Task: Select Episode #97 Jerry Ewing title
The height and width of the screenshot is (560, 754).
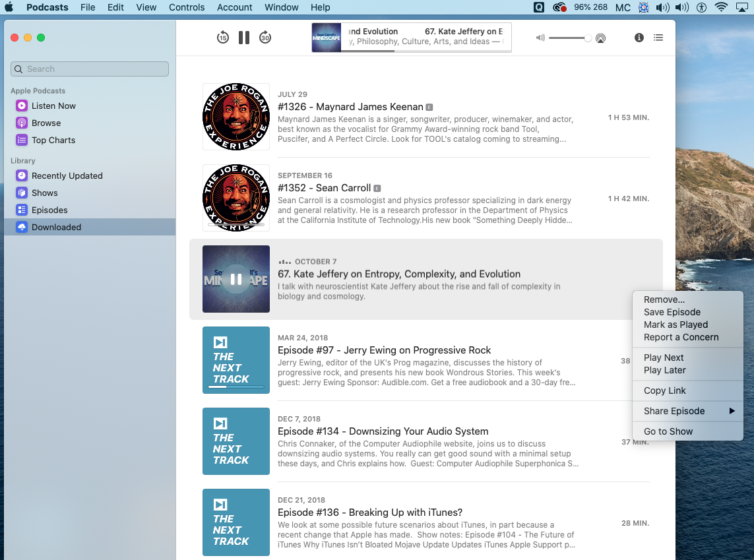Action: point(384,350)
